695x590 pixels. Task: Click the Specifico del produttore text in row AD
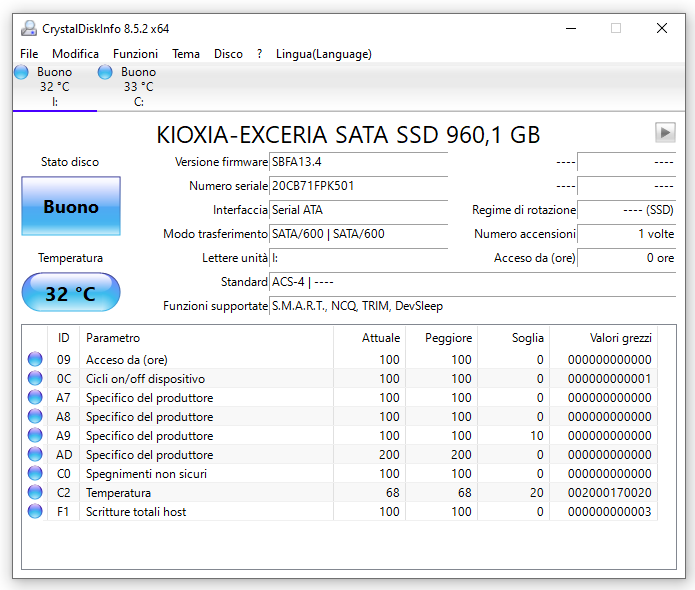click(149, 455)
